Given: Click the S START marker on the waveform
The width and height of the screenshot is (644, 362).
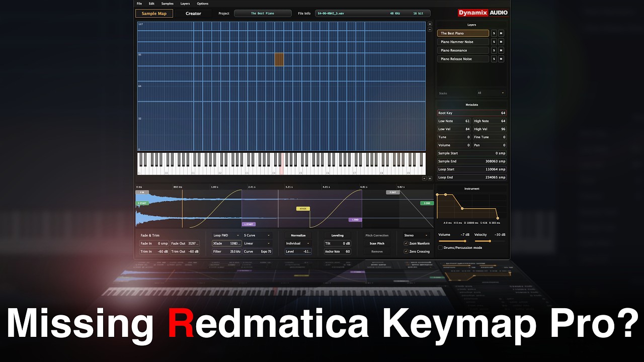Looking at the screenshot, I should pos(142,203).
